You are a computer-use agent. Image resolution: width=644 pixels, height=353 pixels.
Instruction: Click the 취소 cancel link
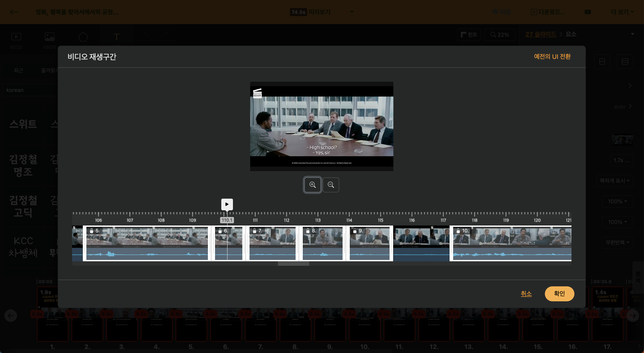526,293
